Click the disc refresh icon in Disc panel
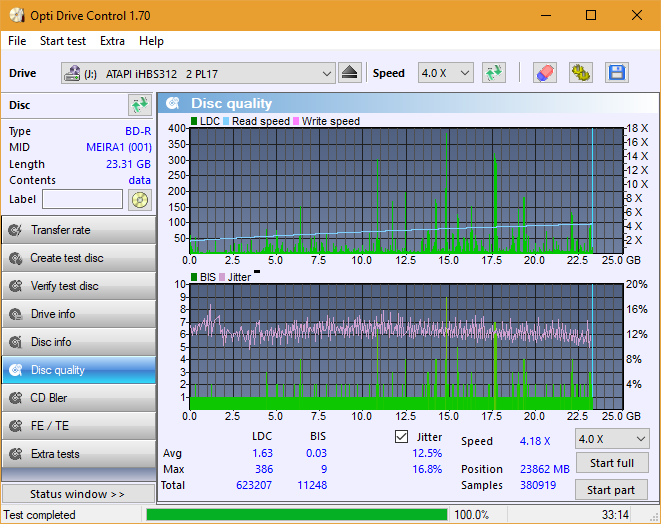661x524 pixels. click(x=139, y=105)
